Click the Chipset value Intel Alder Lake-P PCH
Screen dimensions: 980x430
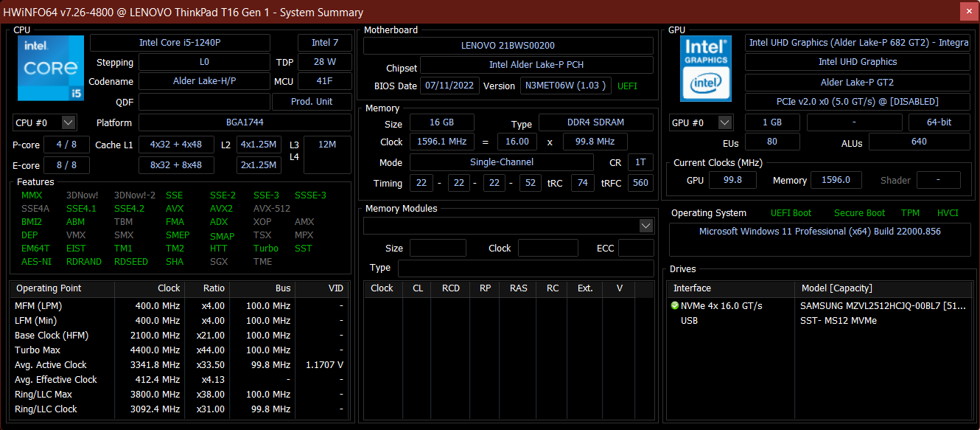pos(536,66)
